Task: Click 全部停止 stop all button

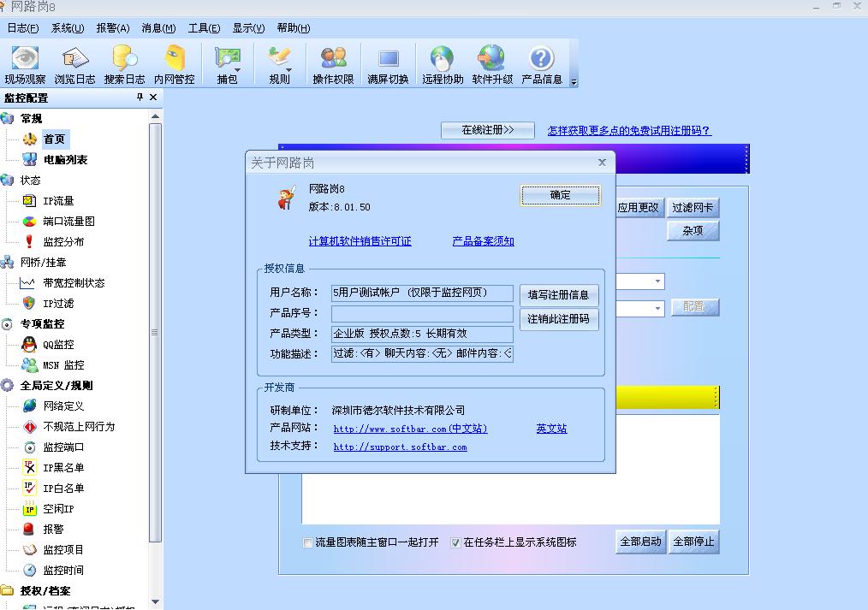Action: [693, 542]
